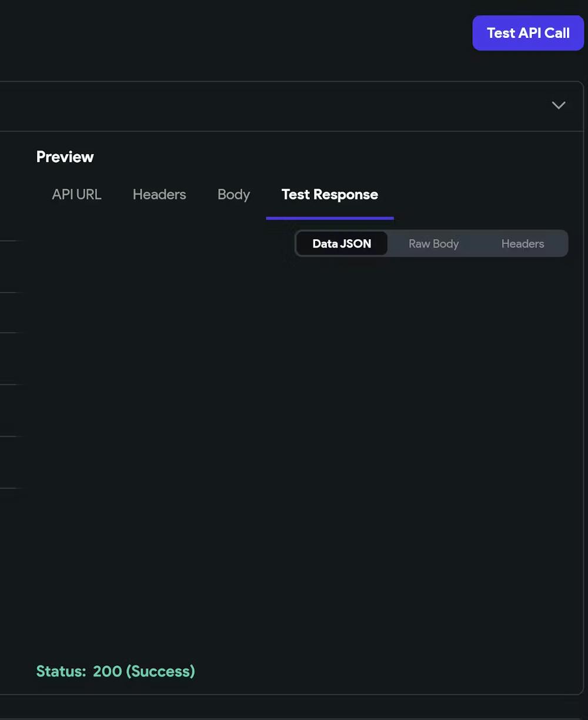Show response Headers in the segmented control
The width and height of the screenshot is (588, 720).
point(522,244)
